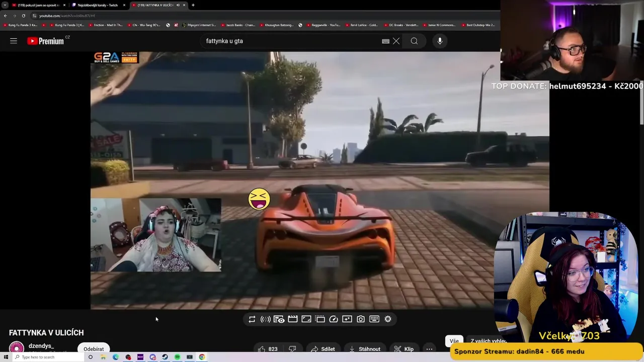Open Jacob Banks - Chain... bookmark
Viewport: 644px width, 362px height.
(238, 25)
